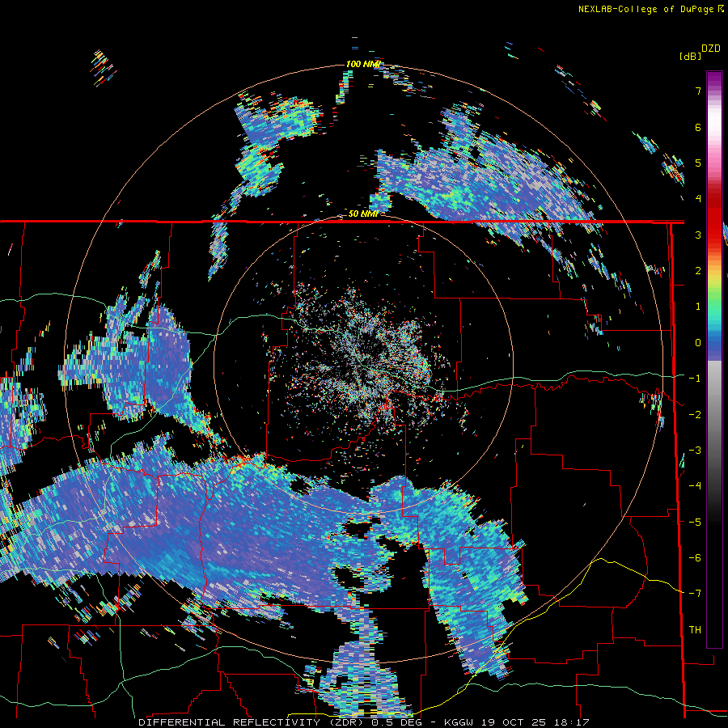
Task: Click the KGGW station identifier
Action: coord(459,722)
